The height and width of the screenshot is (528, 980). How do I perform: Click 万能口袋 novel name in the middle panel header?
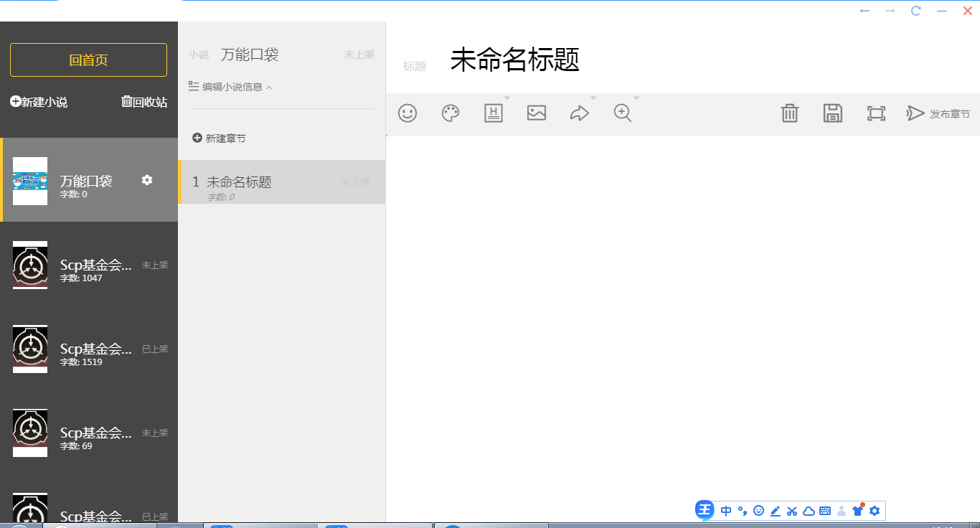[250, 55]
